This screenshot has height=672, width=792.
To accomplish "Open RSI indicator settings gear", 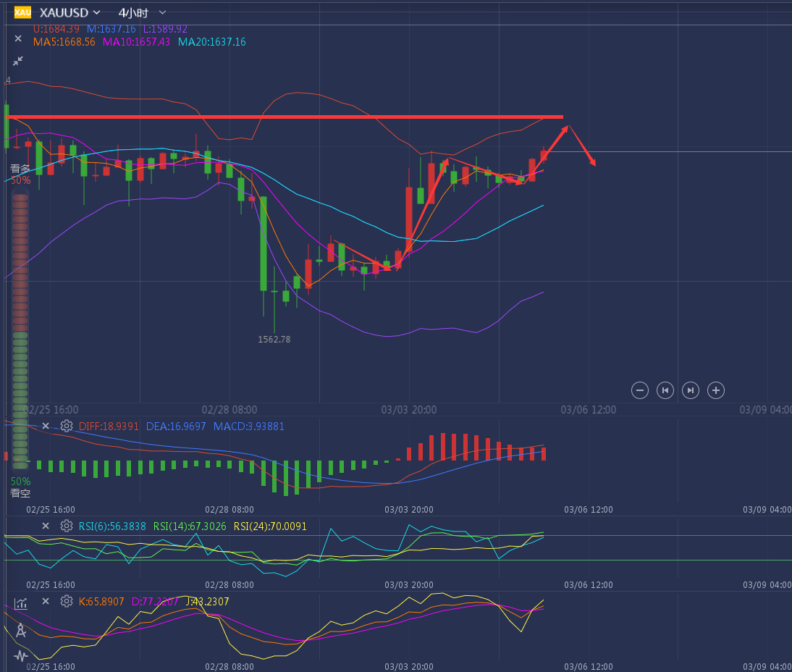I will point(67,526).
